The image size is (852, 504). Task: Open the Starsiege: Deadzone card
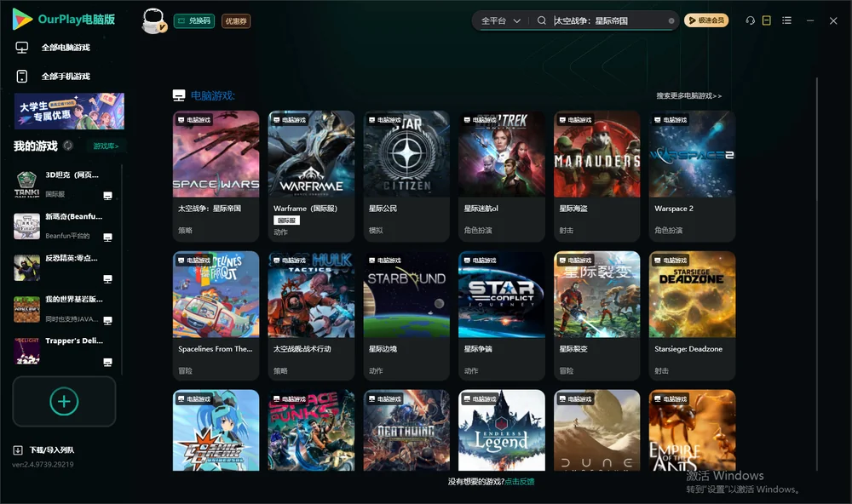click(692, 316)
